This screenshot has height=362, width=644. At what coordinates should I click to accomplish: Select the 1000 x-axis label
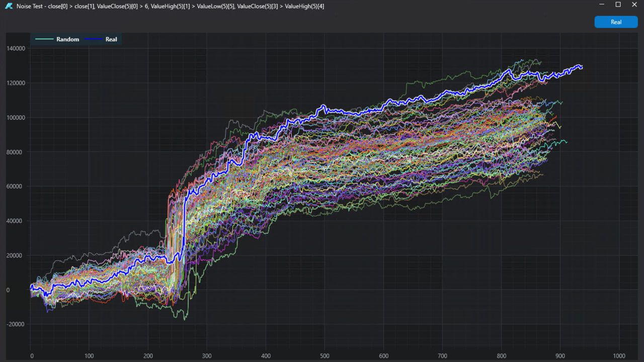pos(618,355)
